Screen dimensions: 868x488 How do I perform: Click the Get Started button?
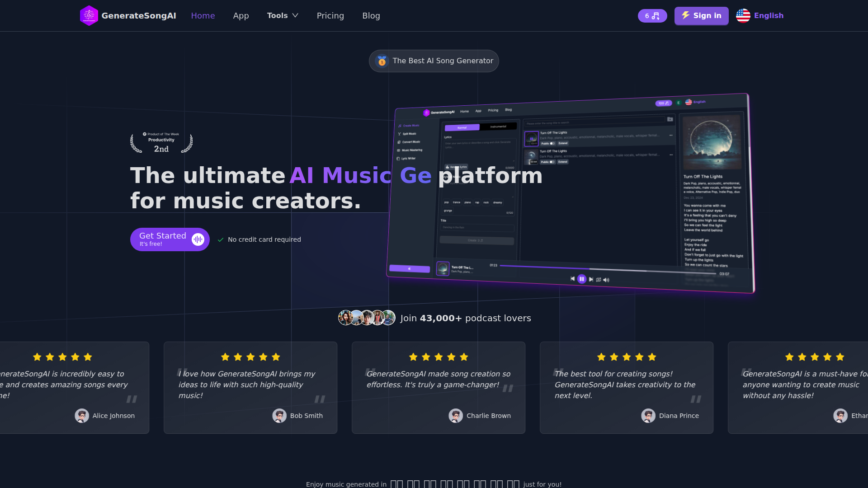tap(163, 239)
